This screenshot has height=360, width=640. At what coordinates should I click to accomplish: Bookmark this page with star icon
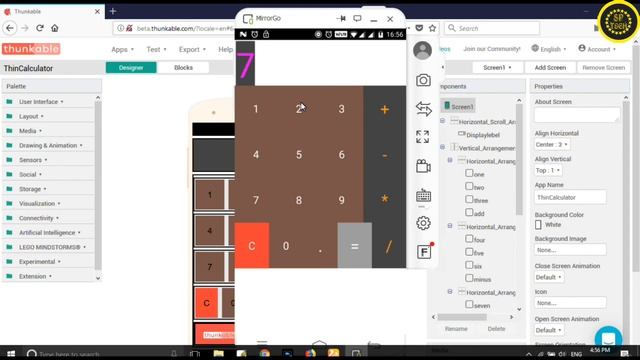point(433,28)
